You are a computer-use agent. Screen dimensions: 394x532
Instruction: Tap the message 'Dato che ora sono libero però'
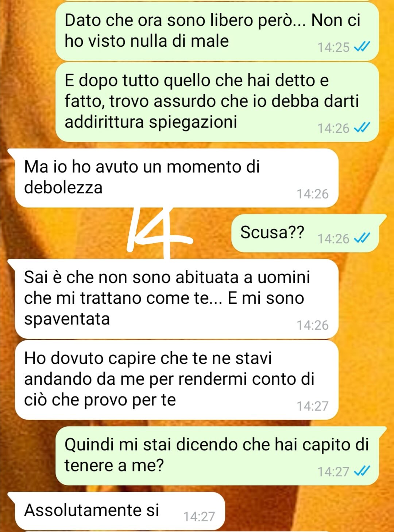tap(217, 31)
